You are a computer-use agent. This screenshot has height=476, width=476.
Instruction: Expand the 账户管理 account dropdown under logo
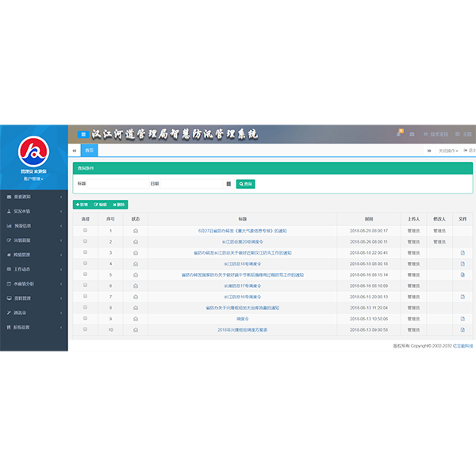(33, 178)
